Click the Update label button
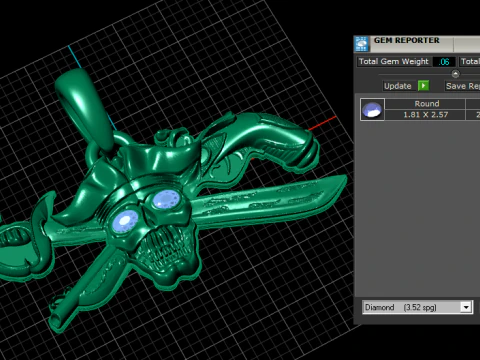This screenshot has height=360, width=480. click(398, 86)
